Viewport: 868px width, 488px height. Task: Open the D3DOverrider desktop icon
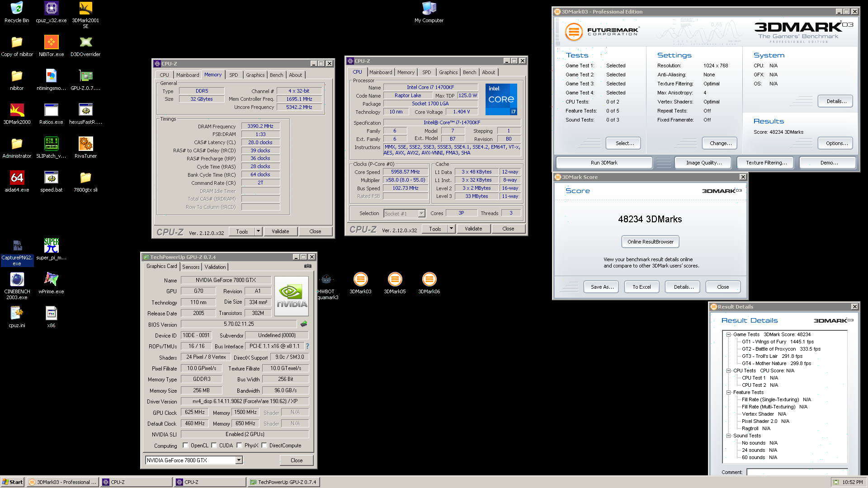(x=85, y=46)
